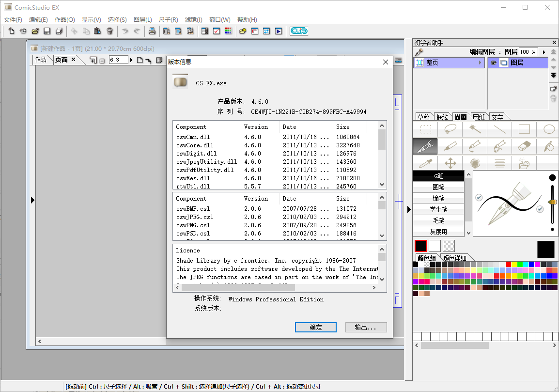Viewport: 559px width, 392px height.
Task: Move layer to top with the double up arrow
Action: point(553,52)
